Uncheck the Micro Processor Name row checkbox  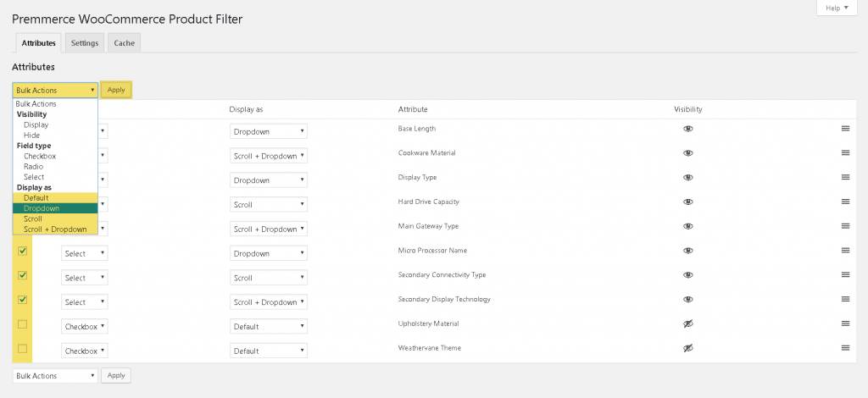point(22,251)
